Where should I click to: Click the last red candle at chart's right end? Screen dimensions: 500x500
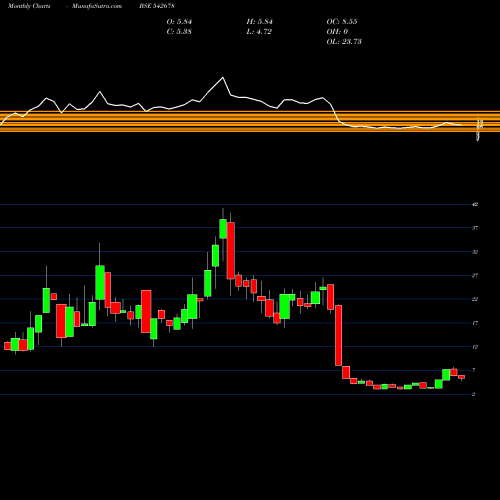click(x=461, y=377)
